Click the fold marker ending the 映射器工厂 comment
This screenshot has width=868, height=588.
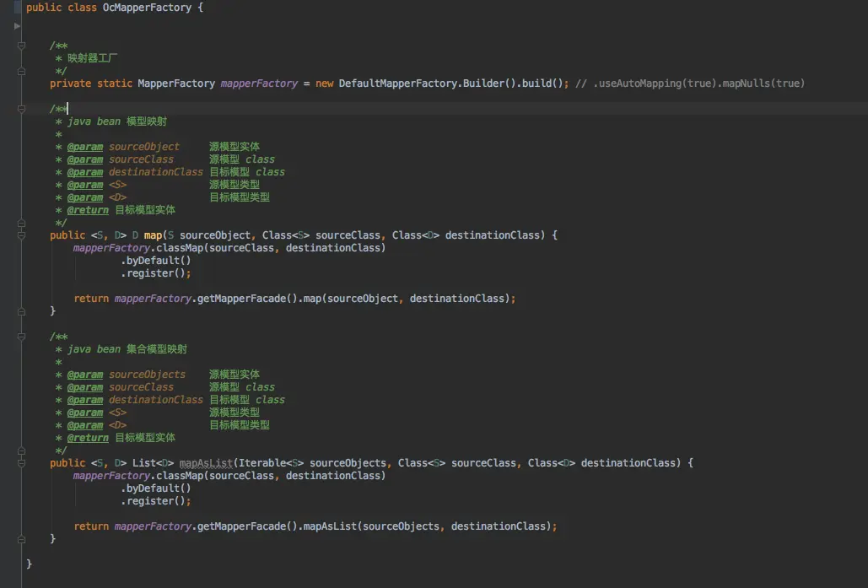point(22,71)
